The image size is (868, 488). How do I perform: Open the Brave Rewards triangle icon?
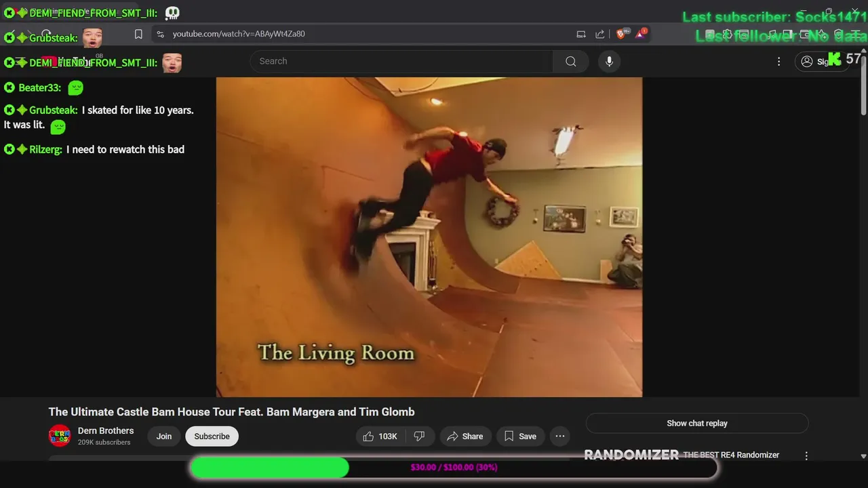pos(640,34)
